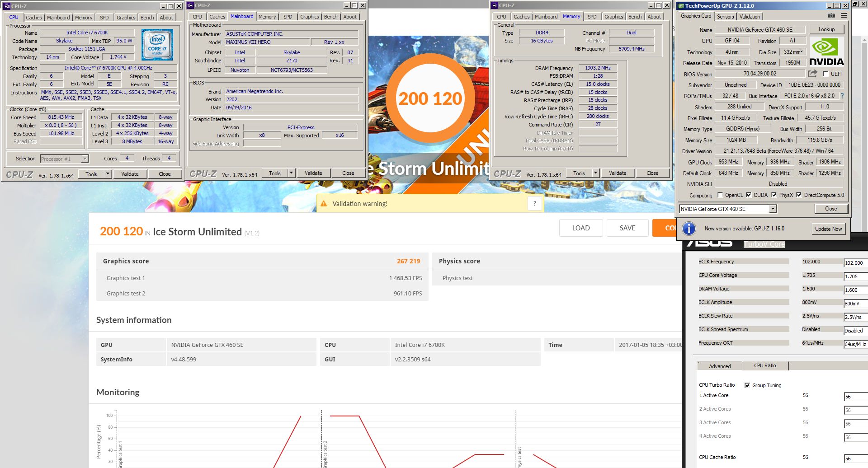
Task: Click the CPU Core Voltage input field
Action: click(856, 276)
